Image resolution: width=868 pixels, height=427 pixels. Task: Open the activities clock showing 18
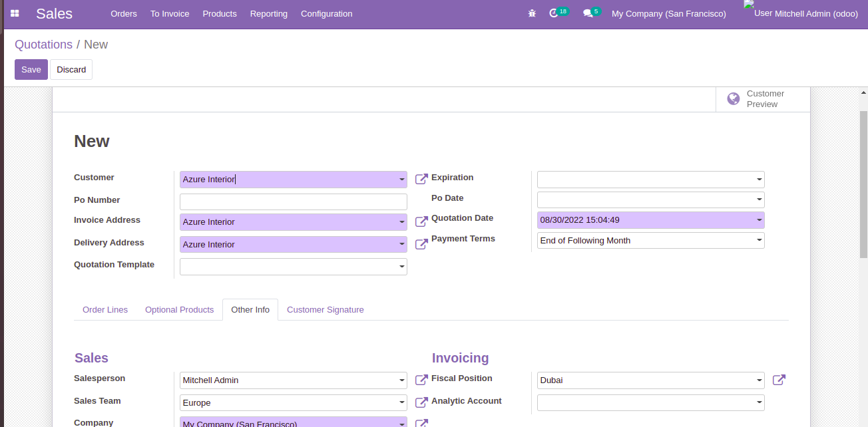[x=556, y=13]
